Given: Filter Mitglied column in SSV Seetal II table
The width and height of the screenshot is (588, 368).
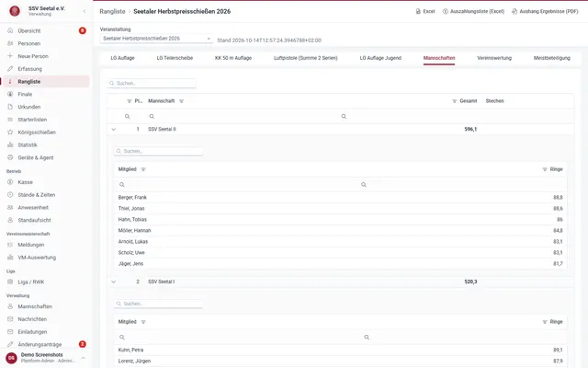Looking at the screenshot, I should [x=143, y=169].
